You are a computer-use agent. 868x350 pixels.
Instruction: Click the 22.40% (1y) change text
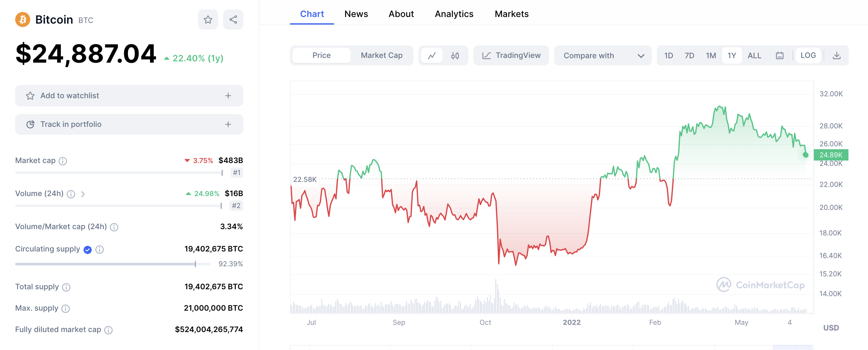pos(198,59)
